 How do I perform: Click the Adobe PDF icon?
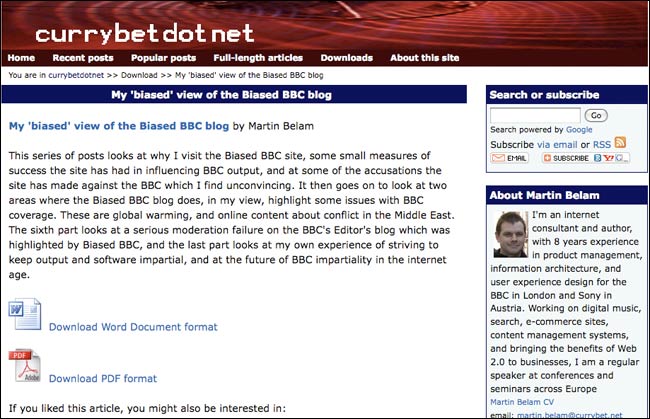(25, 365)
